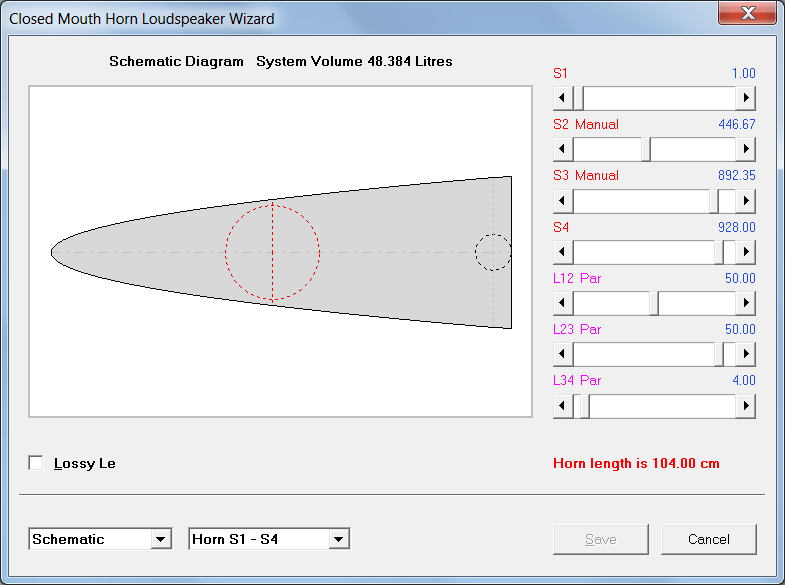Viewport: 785px width, 585px height.
Task: Toggle the S3 Manual label
Action: point(586,175)
